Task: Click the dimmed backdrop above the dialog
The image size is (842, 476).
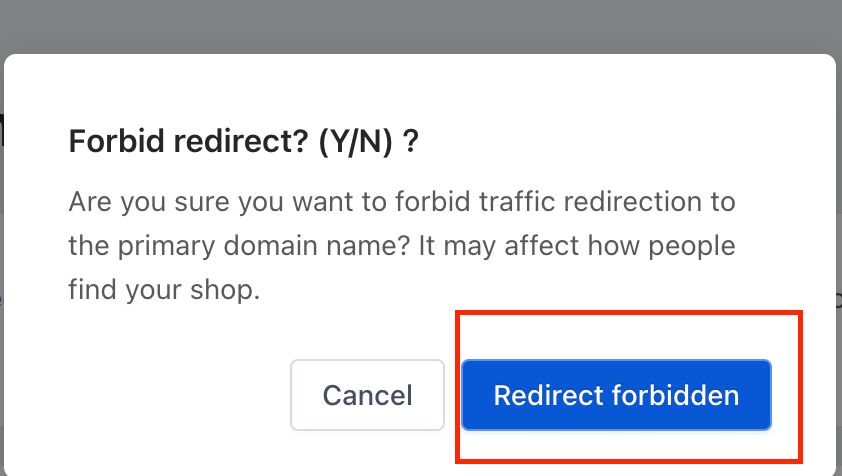Action: (420, 25)
